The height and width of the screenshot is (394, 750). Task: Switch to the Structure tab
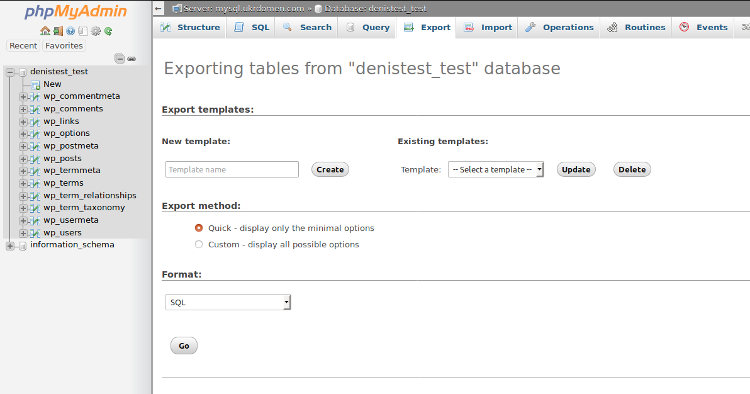[x=190, y=27]
